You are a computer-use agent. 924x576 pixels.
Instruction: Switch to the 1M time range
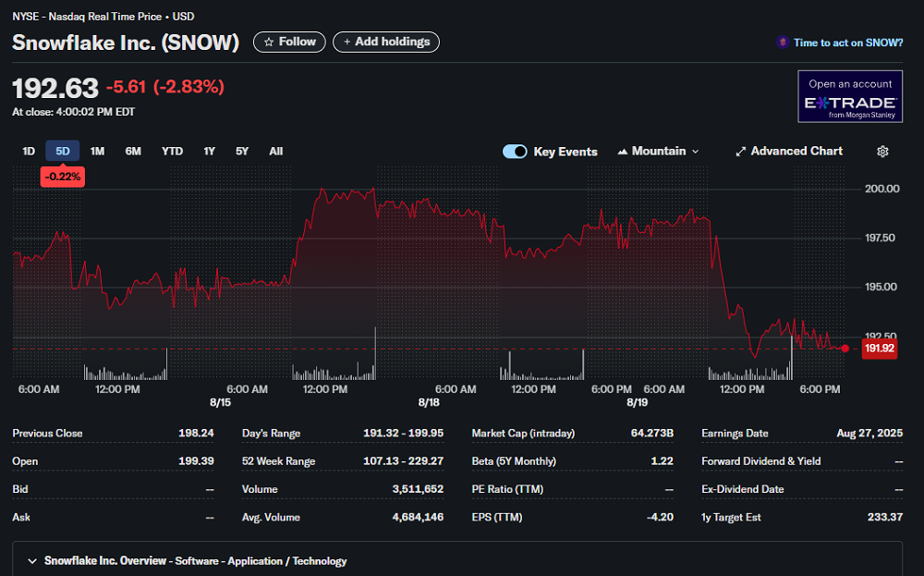pyautogui.click(x=97, y=152)
